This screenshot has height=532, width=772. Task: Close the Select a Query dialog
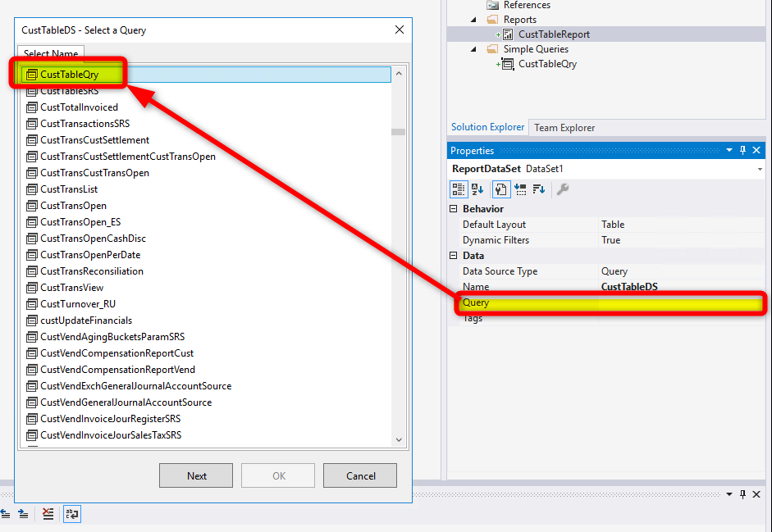click(400, 30)
